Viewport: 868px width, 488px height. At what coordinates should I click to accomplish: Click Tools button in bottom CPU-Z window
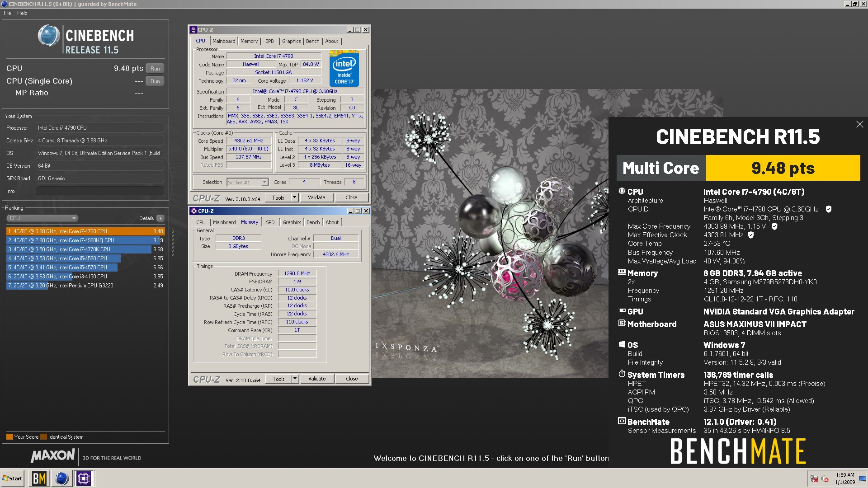278,379
